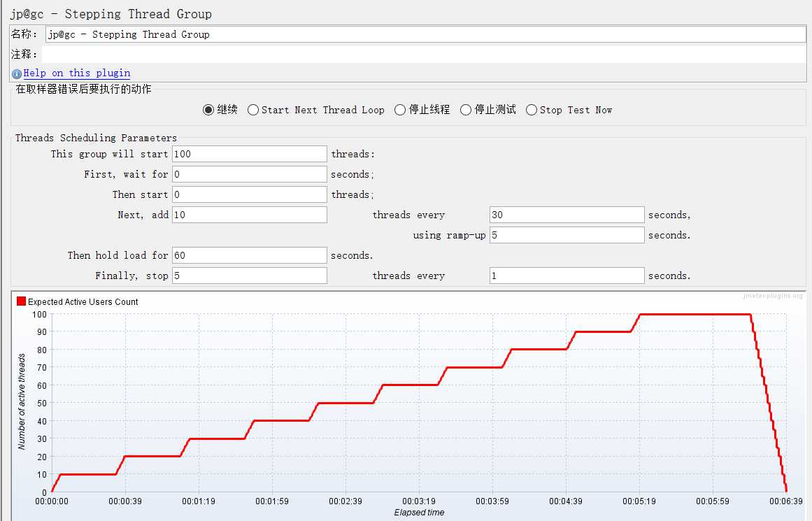Click the 00:01:59 elapsed time axis label

click(272, 501)
